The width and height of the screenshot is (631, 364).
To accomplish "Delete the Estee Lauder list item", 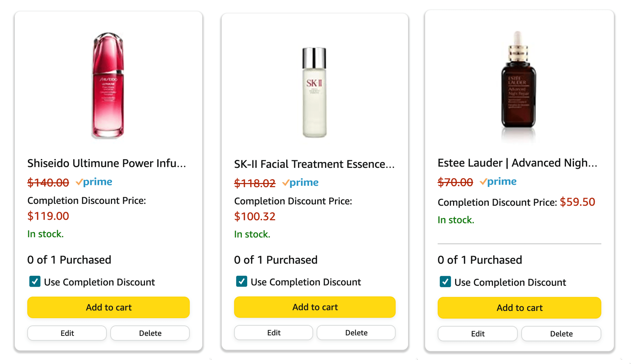I will [561, 333].
